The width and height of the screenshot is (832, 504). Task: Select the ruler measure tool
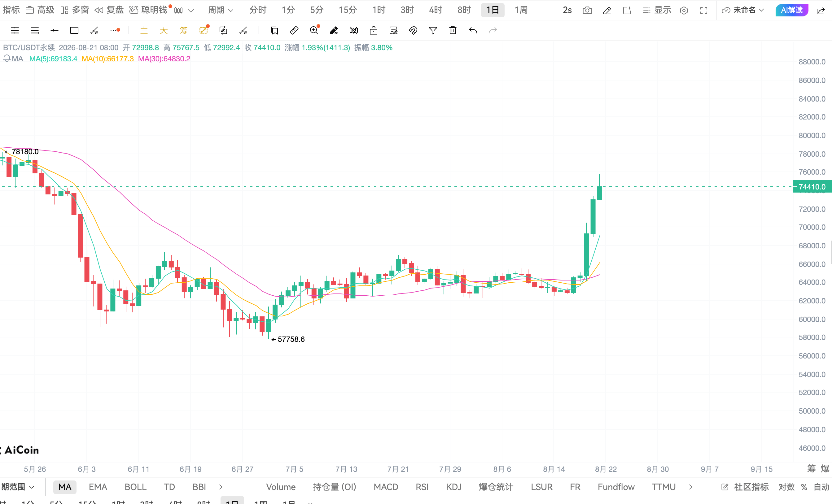(294, 31)
